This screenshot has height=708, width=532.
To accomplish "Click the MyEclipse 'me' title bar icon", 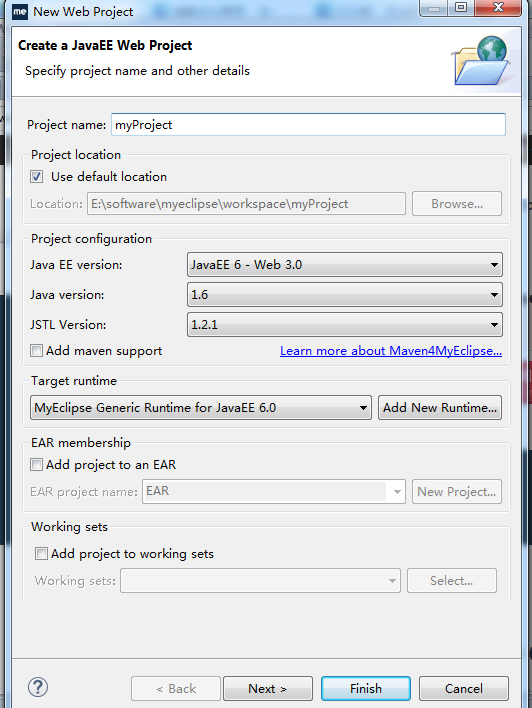I will pyautogui.click(x=20, y=12).
